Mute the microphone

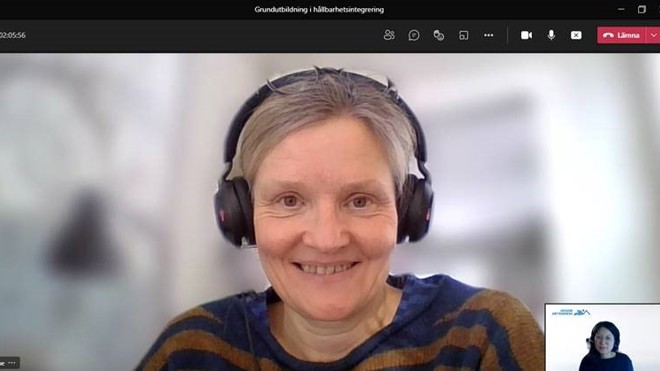(x=551, y=35)
